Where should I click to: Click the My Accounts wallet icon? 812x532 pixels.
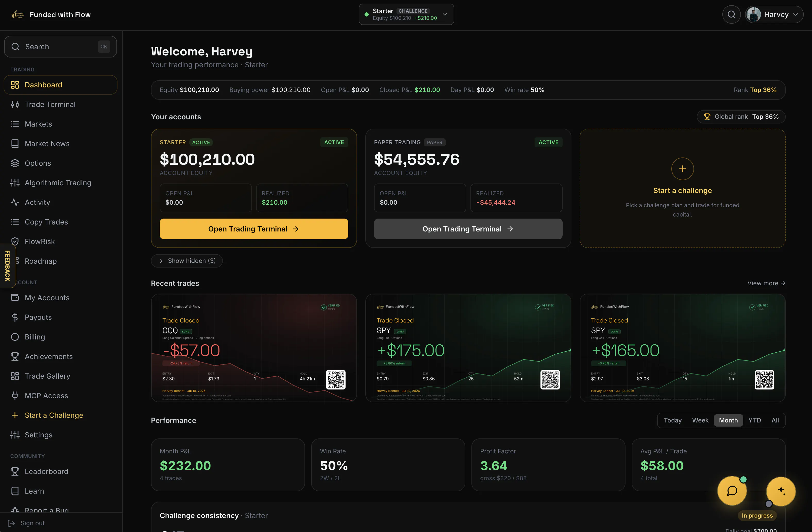pos(15,297)
